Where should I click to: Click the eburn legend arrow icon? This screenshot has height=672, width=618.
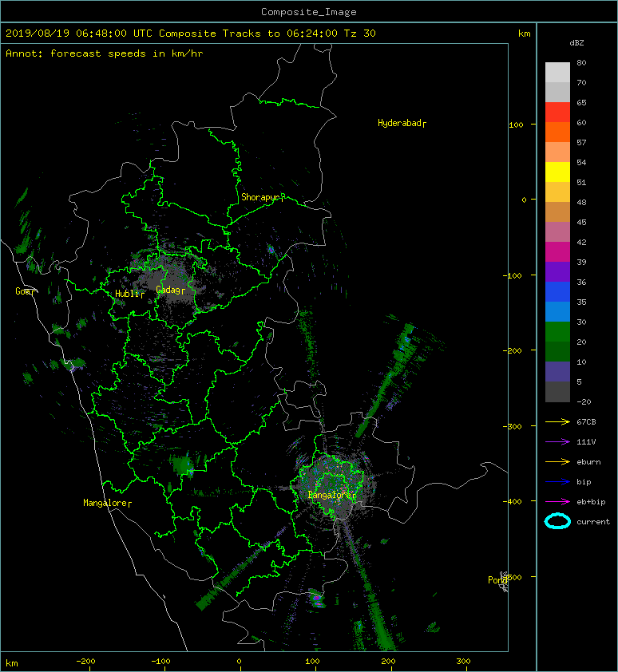tap(557, 461)
